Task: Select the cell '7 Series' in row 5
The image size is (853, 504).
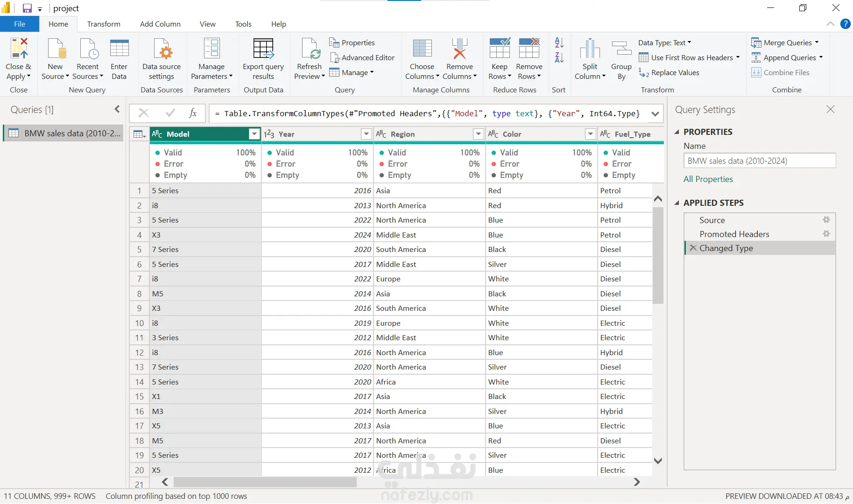Action: click(x=205, y=249)
